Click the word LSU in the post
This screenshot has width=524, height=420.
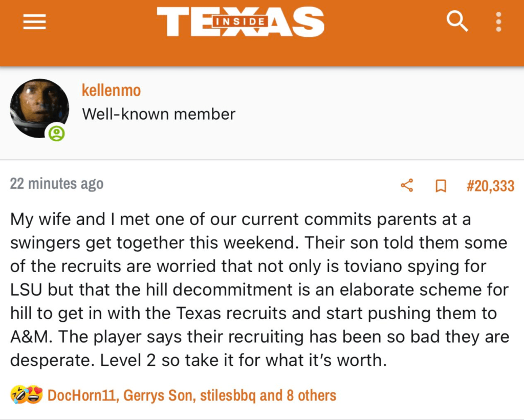point(24,290)
